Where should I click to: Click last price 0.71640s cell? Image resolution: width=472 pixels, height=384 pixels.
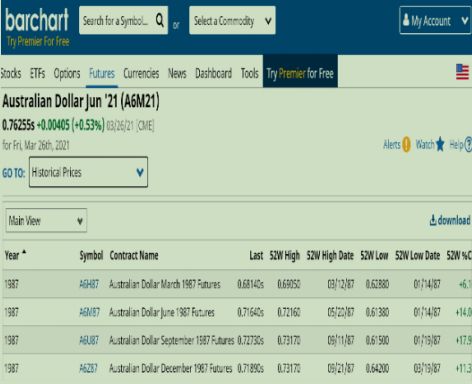click(250, 312)
